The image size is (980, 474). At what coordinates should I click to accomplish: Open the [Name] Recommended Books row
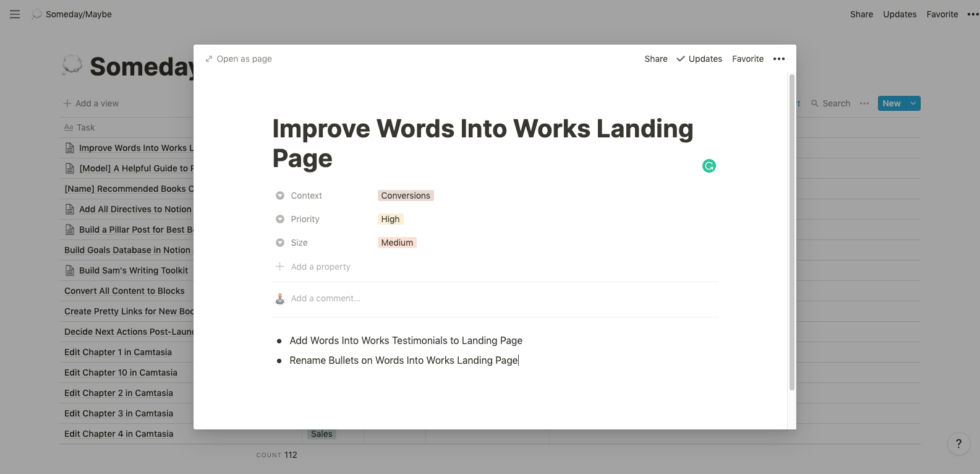pyautogui.click(x=129, y=189)
